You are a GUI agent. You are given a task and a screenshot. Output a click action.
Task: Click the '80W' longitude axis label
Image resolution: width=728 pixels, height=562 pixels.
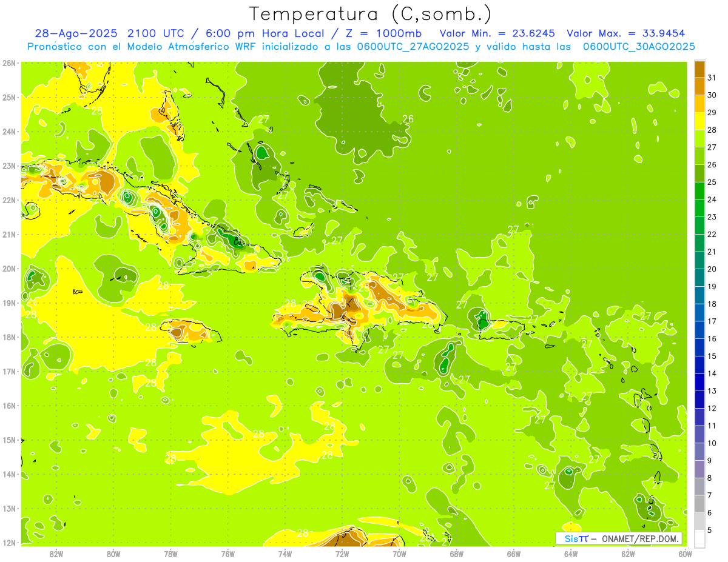coord(113,554)
